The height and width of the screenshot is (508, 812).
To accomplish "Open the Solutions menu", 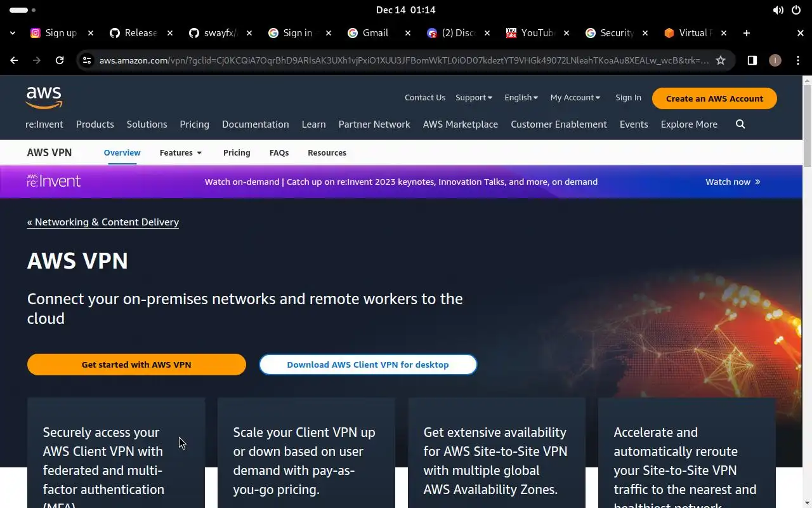I will click(x=147, y=124).
